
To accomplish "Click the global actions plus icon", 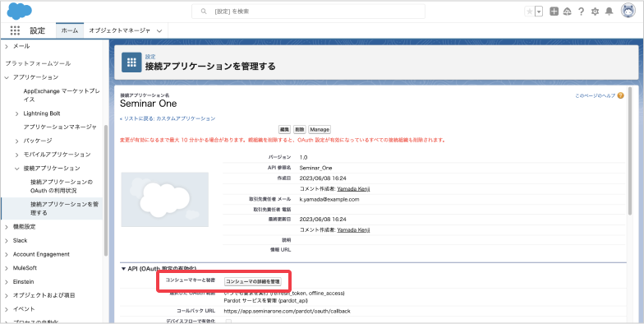I will [554, 12].
